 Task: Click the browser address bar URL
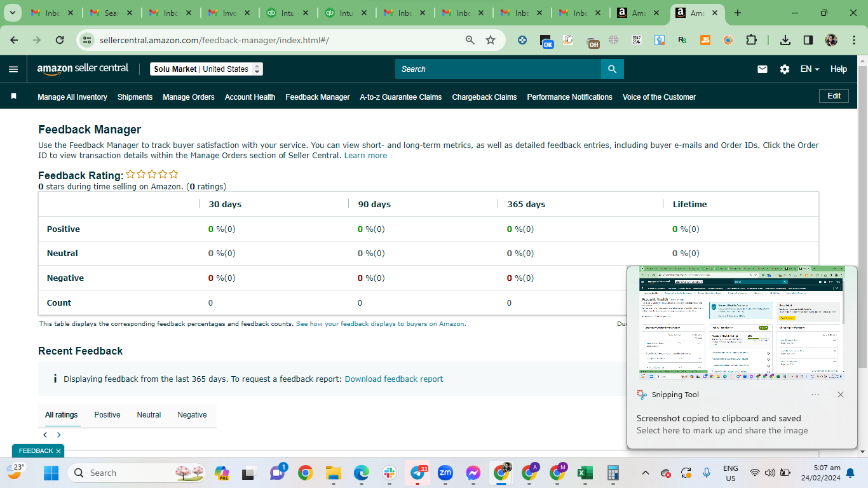[214, 40]
